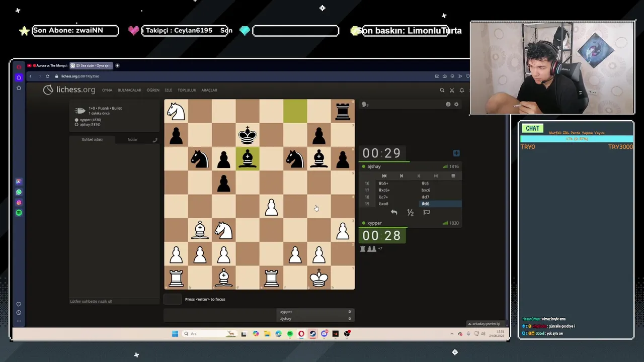Image resolution: width=644 pixels, height=362 pixels.
Task: Expand arkadaş çevrim içi friends box
Action: (486, 324)
